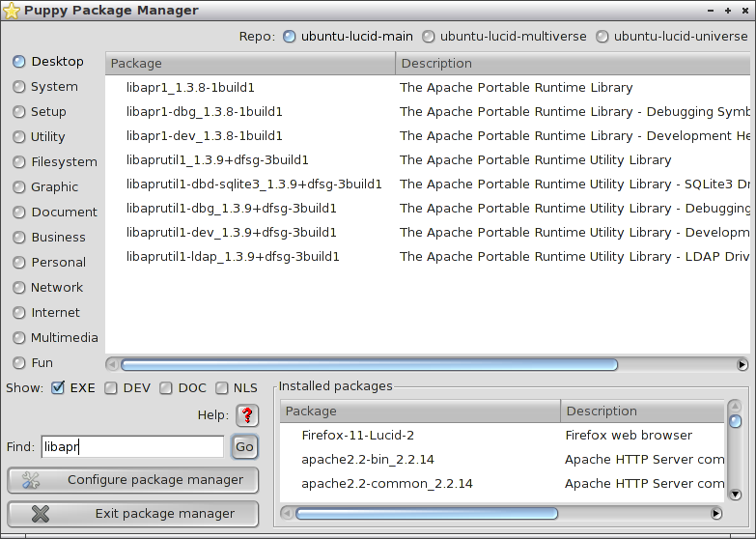Select Firefox-11-Lucid-2 installed package
756x539 pixels.
(357, 436)
